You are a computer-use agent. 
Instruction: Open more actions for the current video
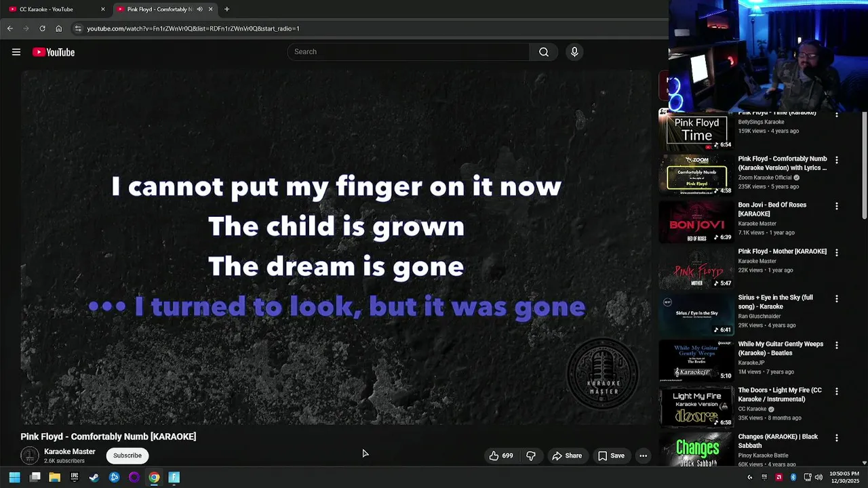(643, 455)
